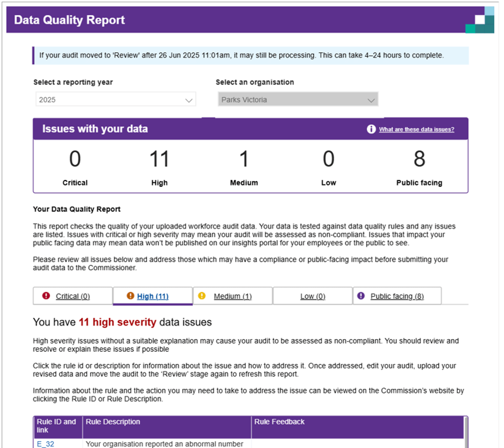The image size is (504, 448).
Task: Click the audit processing notice banner
Action: tap(250, 55)
